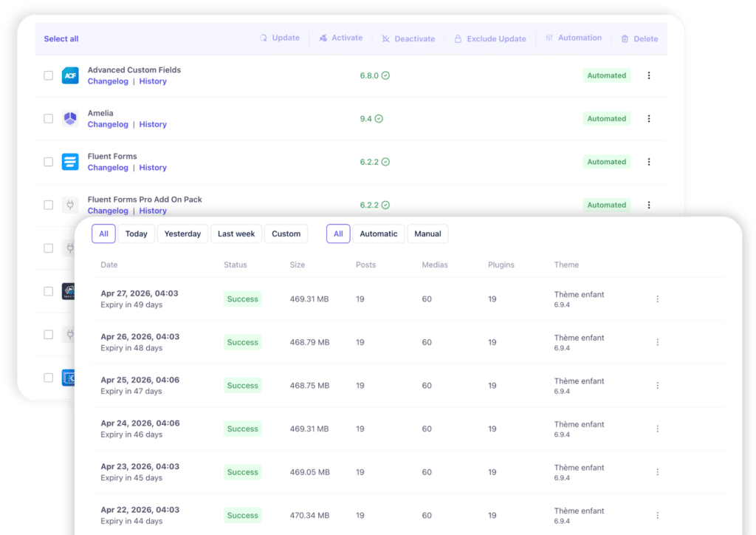The height and width of the screenshot is (535, 756).
Task: Click 470.34 MB size value
Action: click(x=309, y=515)
